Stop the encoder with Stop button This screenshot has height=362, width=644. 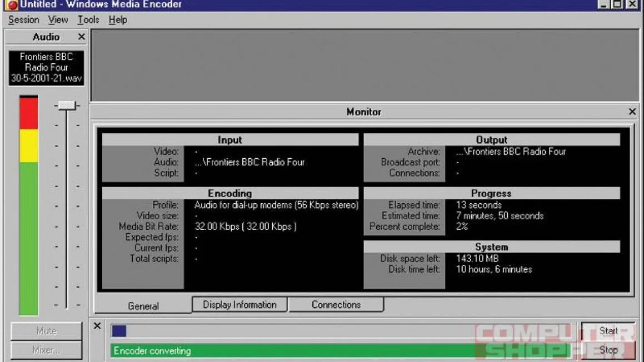click(x=608, y=350)
